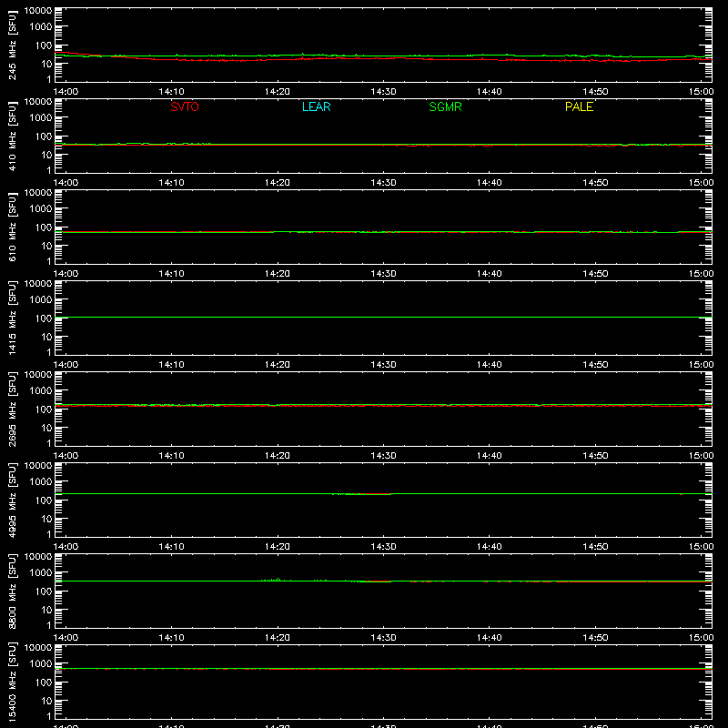Screen dimensions: 728x728
Task: Select the 1415 MHz [SFU] axis title
Action: click(x=13, y=318)
